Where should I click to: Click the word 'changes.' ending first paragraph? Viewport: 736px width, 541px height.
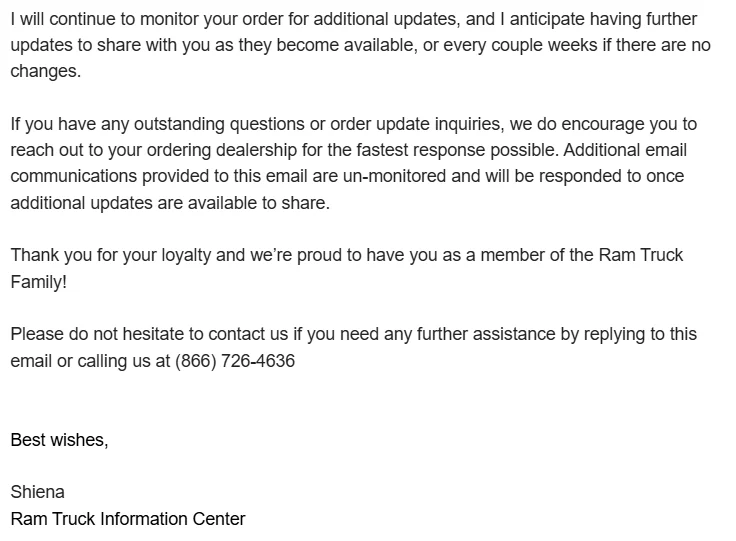pos(46,71)
